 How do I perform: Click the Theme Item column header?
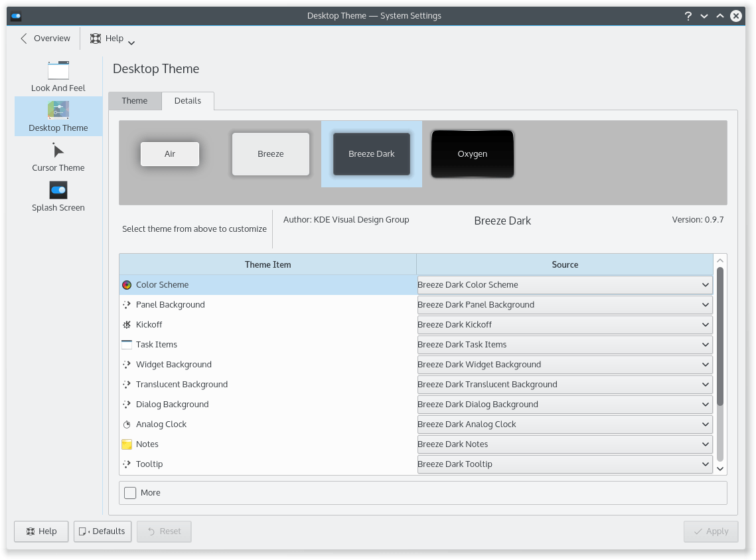(x=267, y=265)
